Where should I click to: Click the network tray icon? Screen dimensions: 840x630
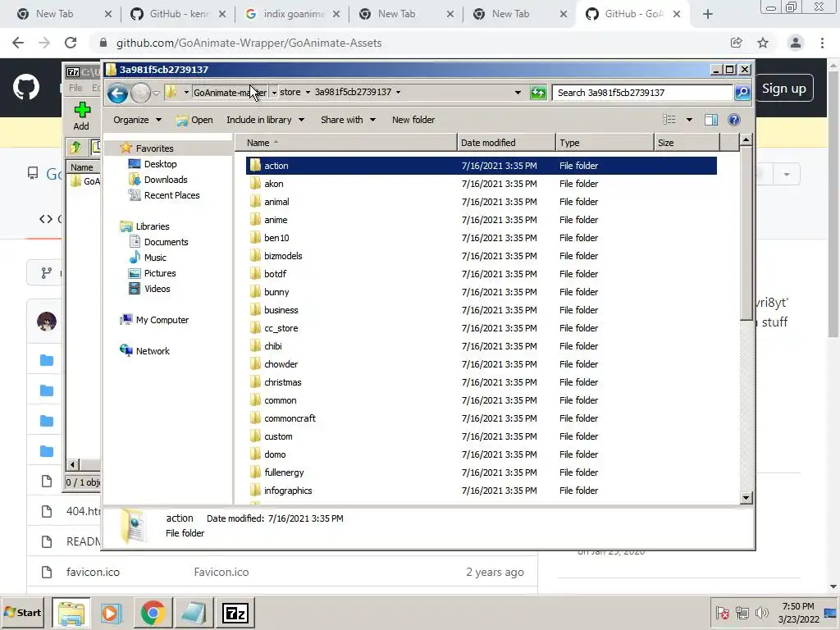742,612
